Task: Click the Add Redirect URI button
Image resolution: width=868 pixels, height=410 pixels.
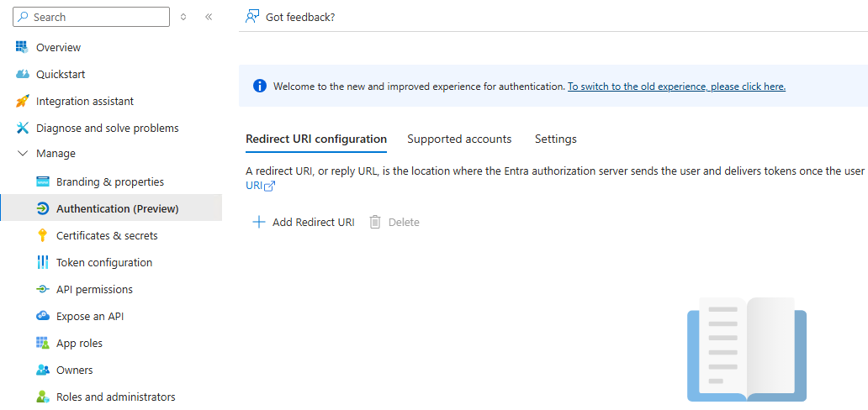Action: pos(304,223)
